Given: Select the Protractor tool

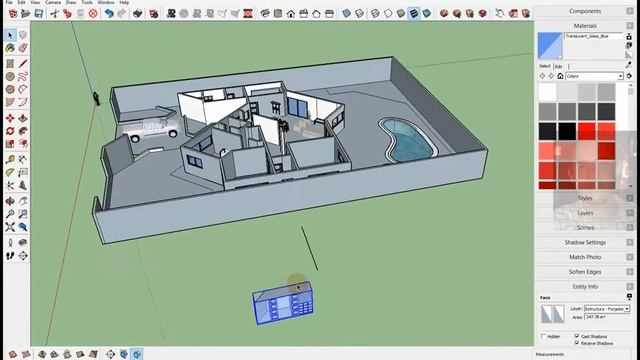Looking at the screenshot, I should click(x=10, y=172).
